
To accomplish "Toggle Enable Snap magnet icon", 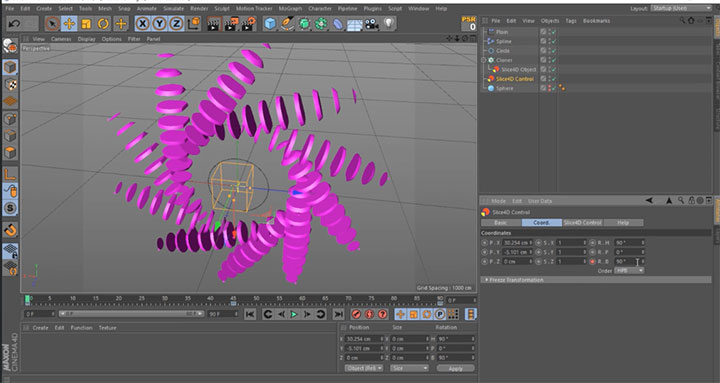I will click(10, 229).
